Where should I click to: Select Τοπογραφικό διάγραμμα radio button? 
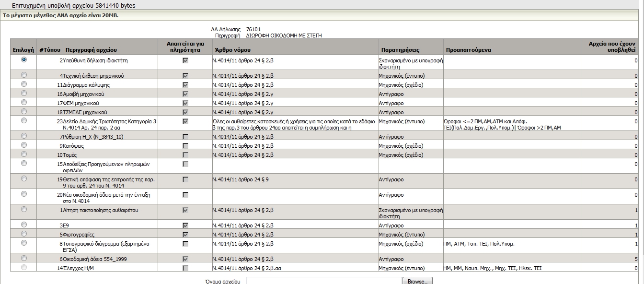pyautogui.click(x=24, y=243)
